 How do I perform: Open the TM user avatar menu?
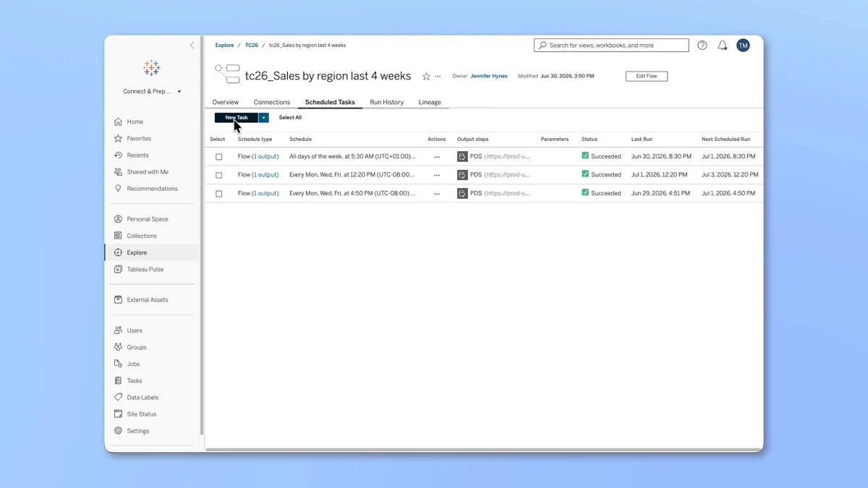point(743,46)
